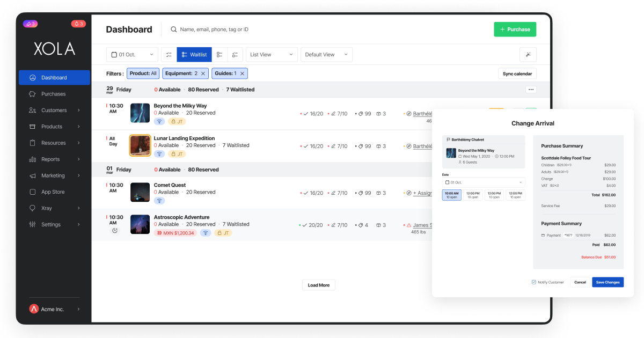Expand the Reports submenu chevron
The width and height of the screenshot is (644, 338).
(x=79, y=159)
